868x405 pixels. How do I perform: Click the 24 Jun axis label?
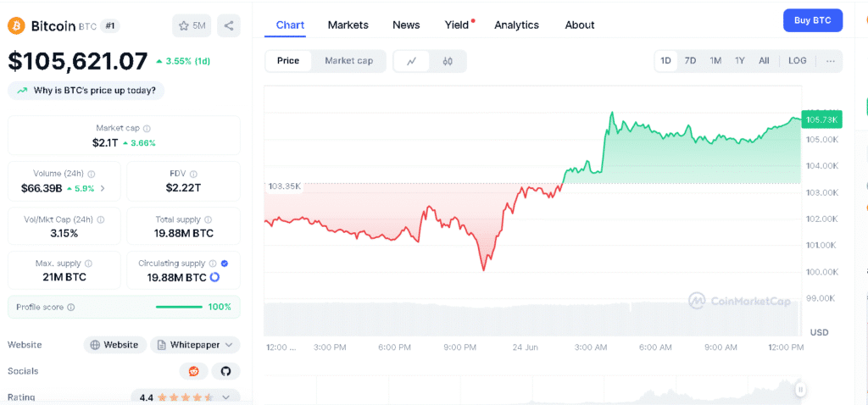(525, 347)
